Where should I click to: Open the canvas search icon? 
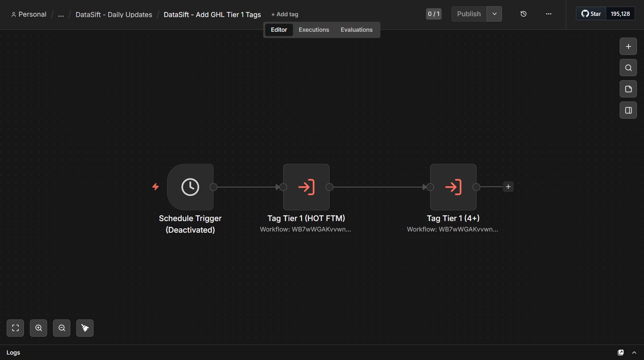point(628,68)
